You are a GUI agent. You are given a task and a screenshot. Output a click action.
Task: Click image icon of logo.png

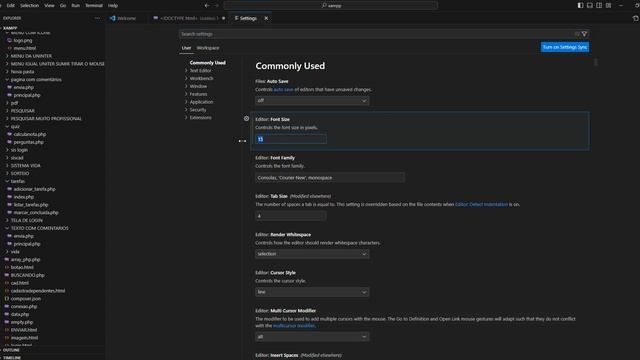pos(9,40)
